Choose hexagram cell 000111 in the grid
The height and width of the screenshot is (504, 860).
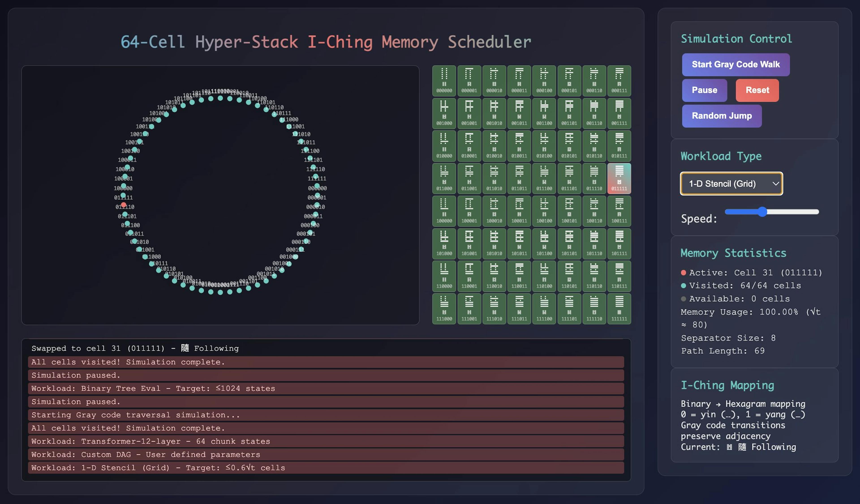619,81
